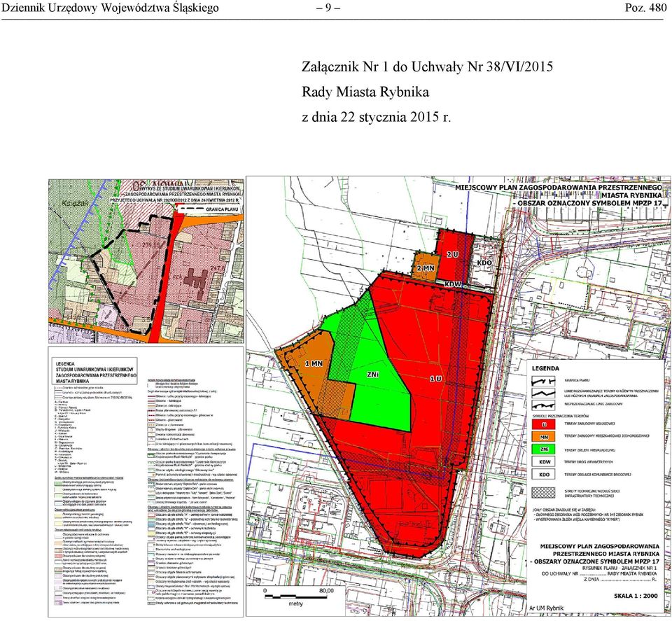Screen dimensions: 672x621
Task: Click 'Dziennik Urzędowy Województwa Śląskiego' header
Action: coord(110,8)
